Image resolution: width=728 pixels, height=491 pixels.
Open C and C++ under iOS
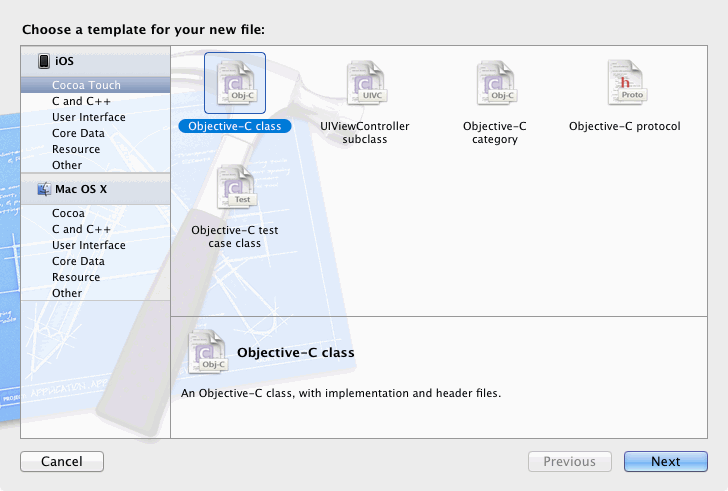pos(82,101)
